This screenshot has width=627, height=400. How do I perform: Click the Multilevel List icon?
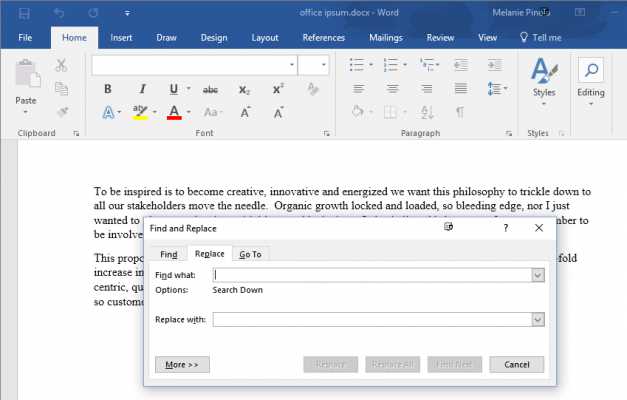tap(429, 65)
